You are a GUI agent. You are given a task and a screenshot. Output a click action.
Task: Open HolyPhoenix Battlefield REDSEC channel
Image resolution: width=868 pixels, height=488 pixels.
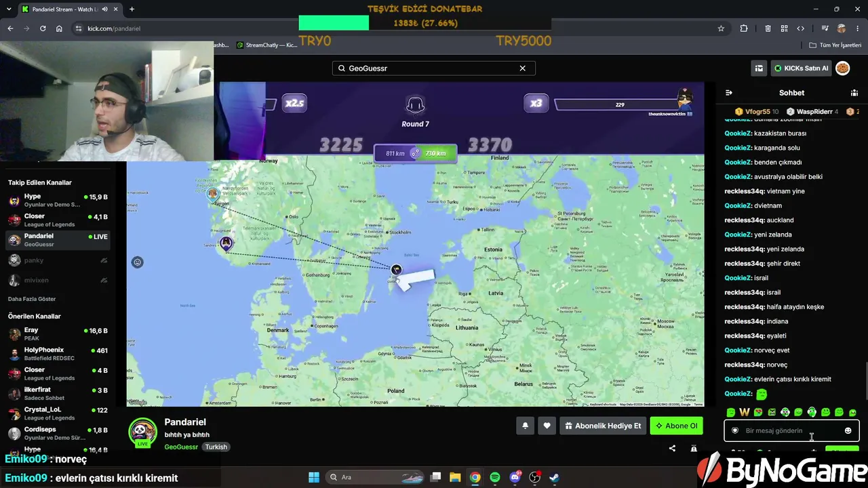point(58,354)
